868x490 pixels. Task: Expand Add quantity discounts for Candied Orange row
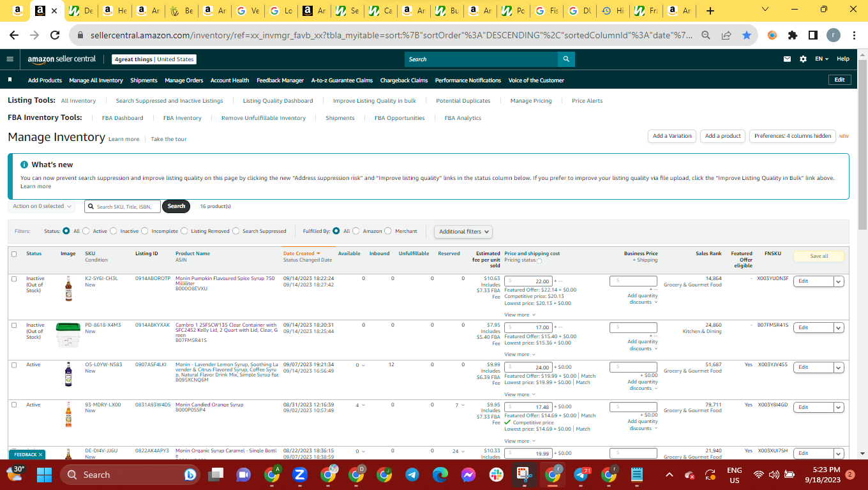pos(642,425)
